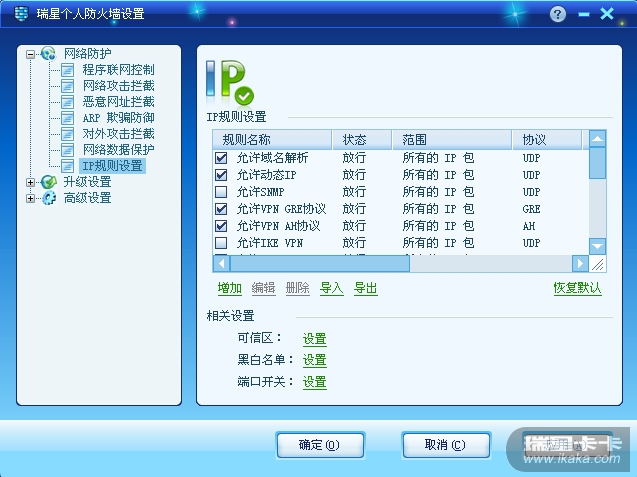The width and height of the screenshot is (637, 477).
Task: Click the rule list scroll down arrow
Action: (598, 246)
